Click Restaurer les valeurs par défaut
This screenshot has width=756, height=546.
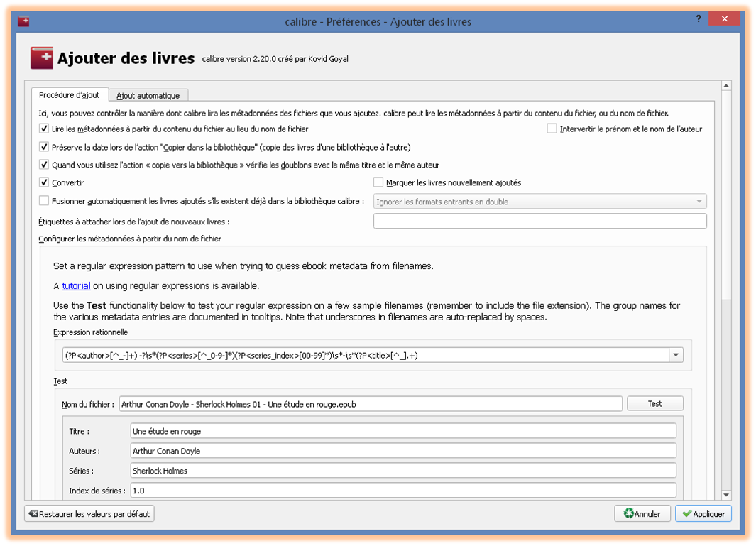(89, 513)
